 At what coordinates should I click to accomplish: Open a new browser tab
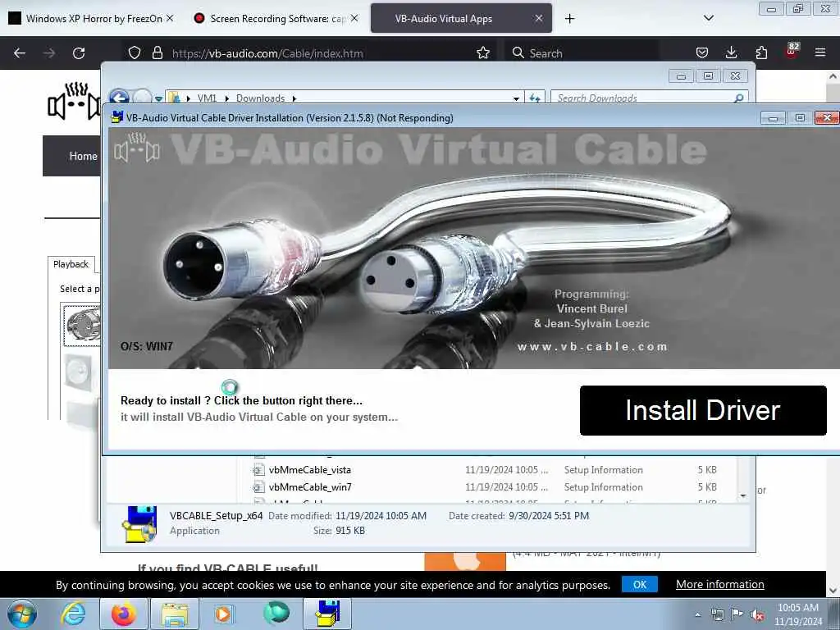click(569, 19)
